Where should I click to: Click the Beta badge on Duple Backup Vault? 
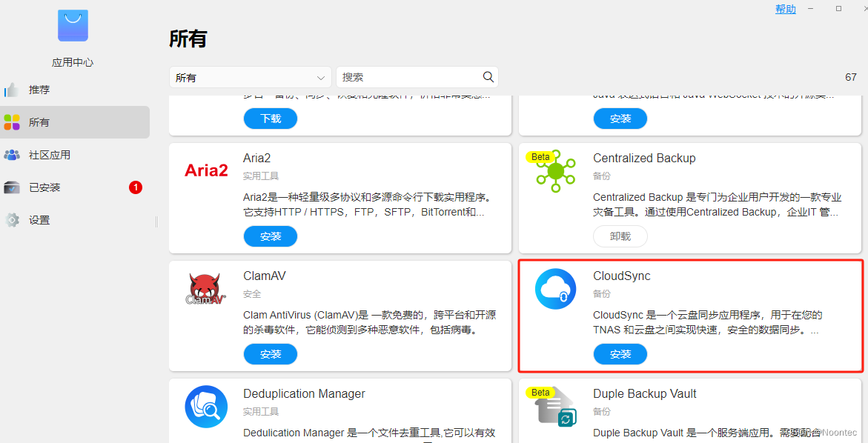[540, 393]
